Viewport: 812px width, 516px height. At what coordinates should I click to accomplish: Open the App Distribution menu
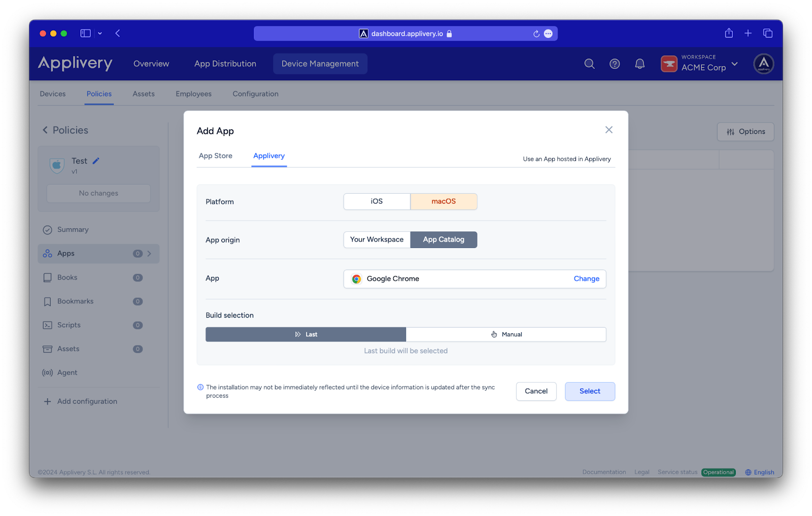[x=225, y=64]
